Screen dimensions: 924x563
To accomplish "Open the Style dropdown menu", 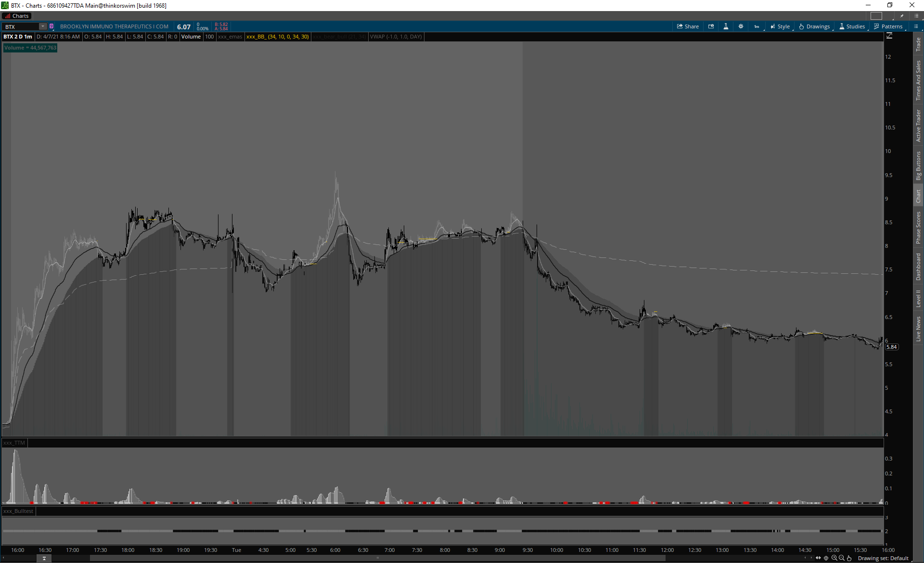I will tap(780, 26).
